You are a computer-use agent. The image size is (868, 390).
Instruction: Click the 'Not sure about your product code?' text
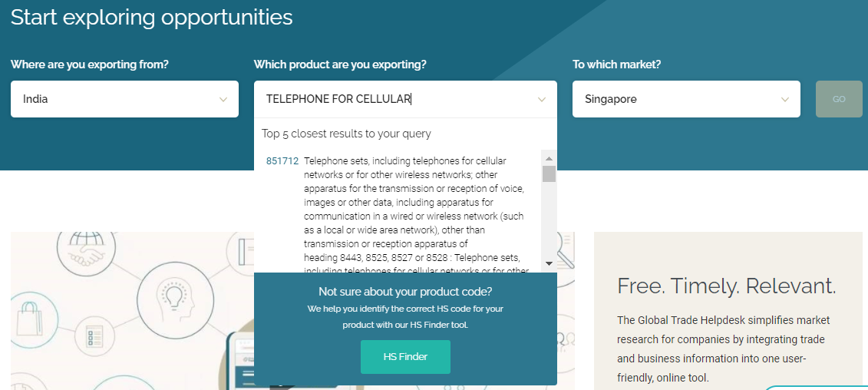point(405,292)
